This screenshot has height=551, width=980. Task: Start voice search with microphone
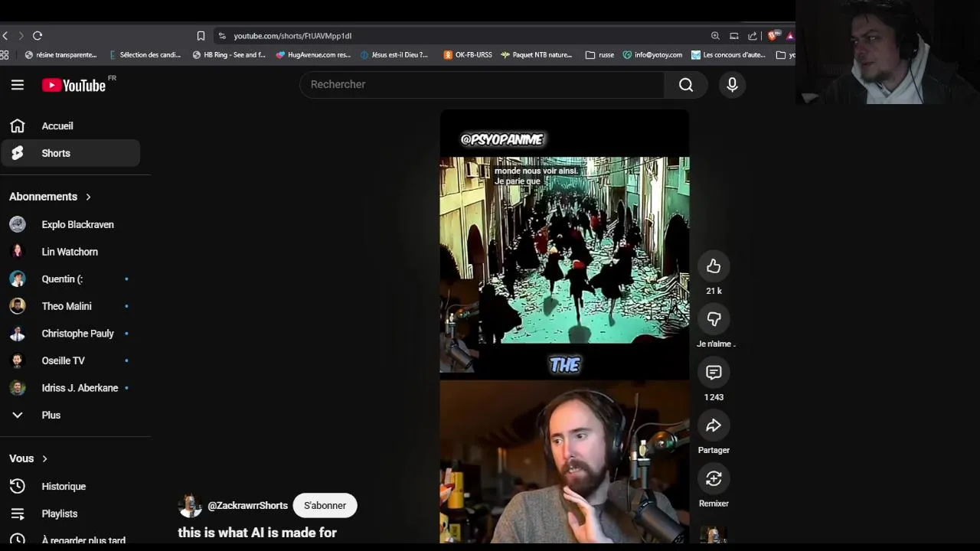(x=732, y=85)
